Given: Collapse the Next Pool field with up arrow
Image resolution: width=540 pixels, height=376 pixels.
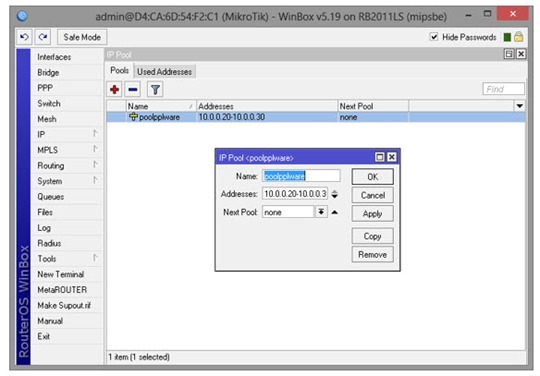Looking at the screenshot, I should point(334,212).
